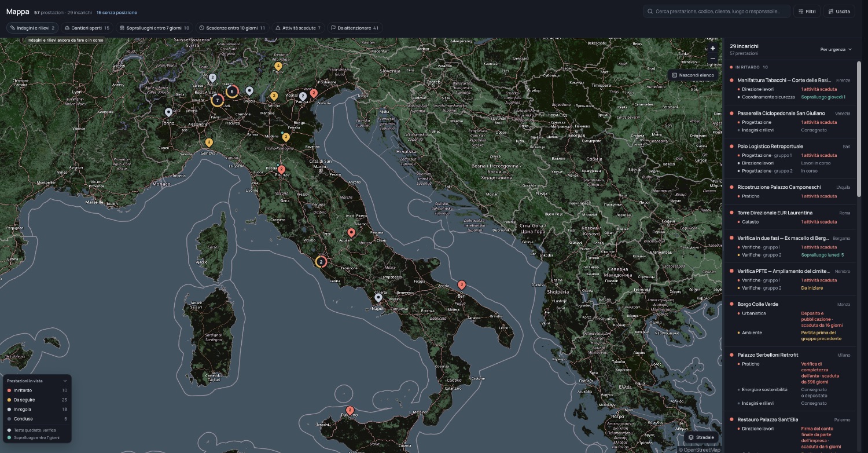This screenshot has height=453, width=868.
Task: Toggle the Cantieri aperti filter chip
Action: pyautogui.click(x=87, y=28)
